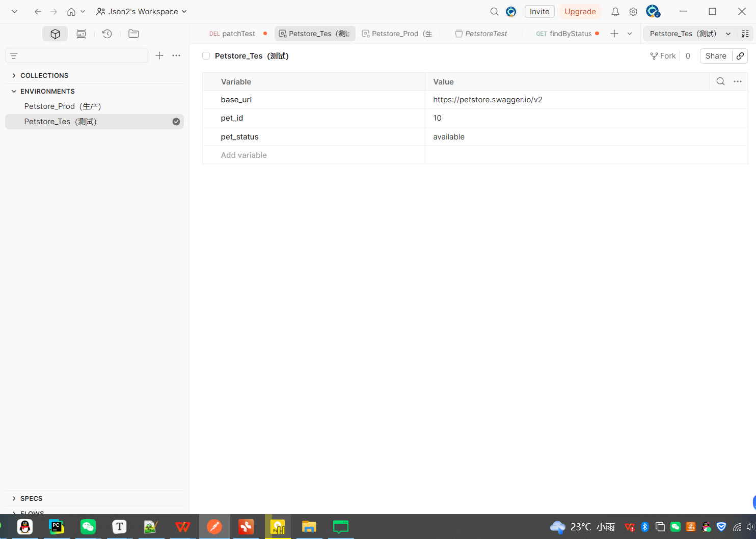The height and width of the screenshot is (539, 756).
Task: Click the Add variable field
Action: pyautogui.click(x=314, y=155)
